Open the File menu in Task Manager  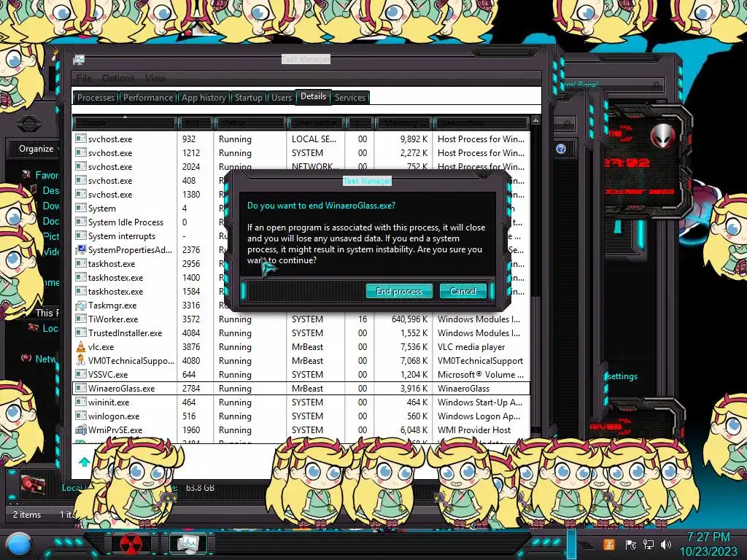(84, 78)
